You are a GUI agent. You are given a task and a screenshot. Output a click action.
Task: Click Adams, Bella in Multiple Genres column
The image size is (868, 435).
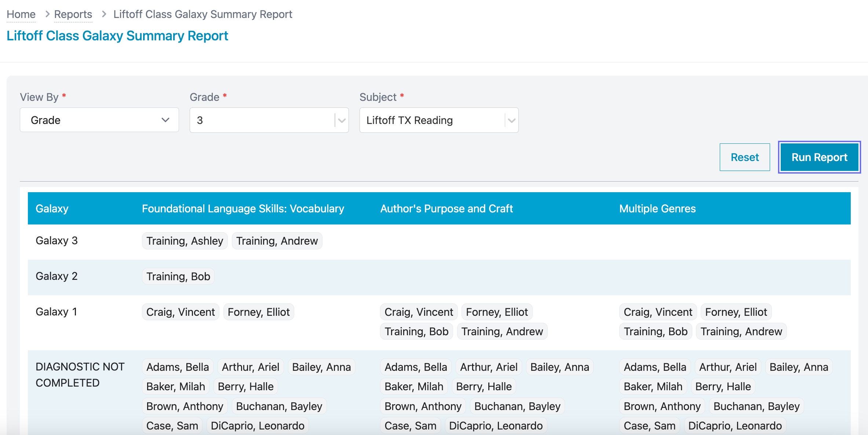655,367
